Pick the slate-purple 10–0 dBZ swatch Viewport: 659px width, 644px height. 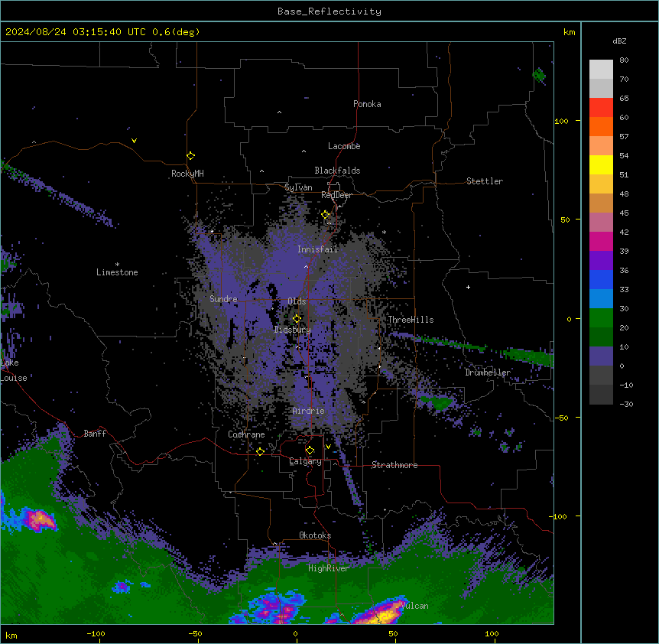[x=601, y=356]
